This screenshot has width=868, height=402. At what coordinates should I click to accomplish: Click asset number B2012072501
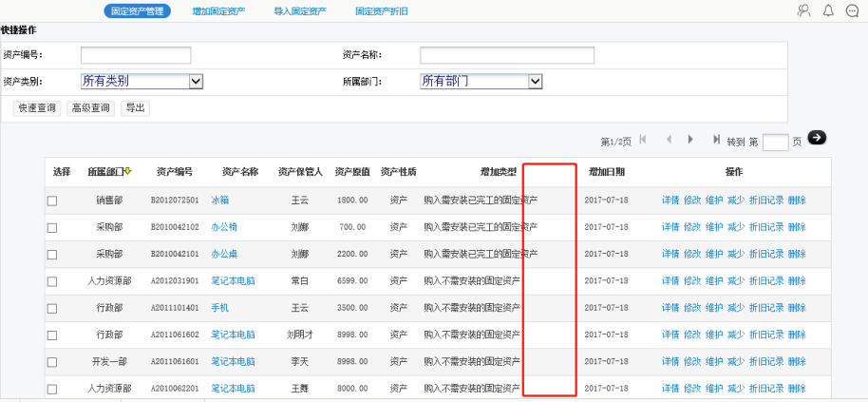pyautogui.click(x=175, y=201)
